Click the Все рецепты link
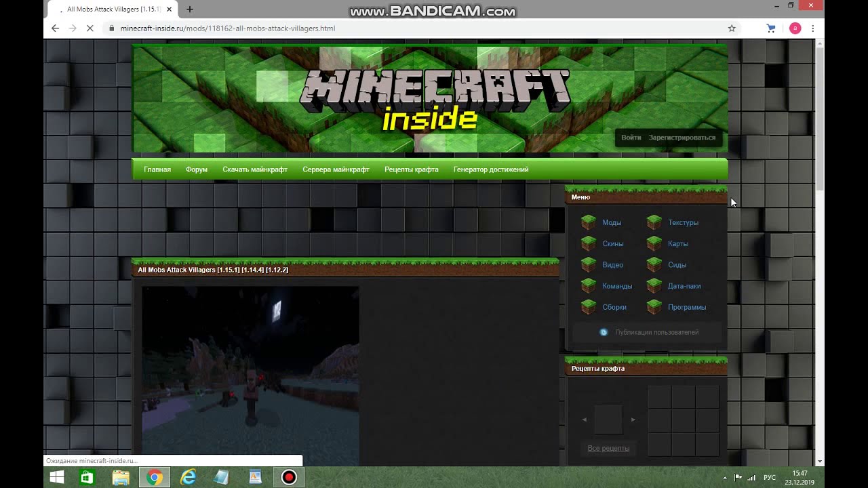868x488 pixels. [608, 448]
